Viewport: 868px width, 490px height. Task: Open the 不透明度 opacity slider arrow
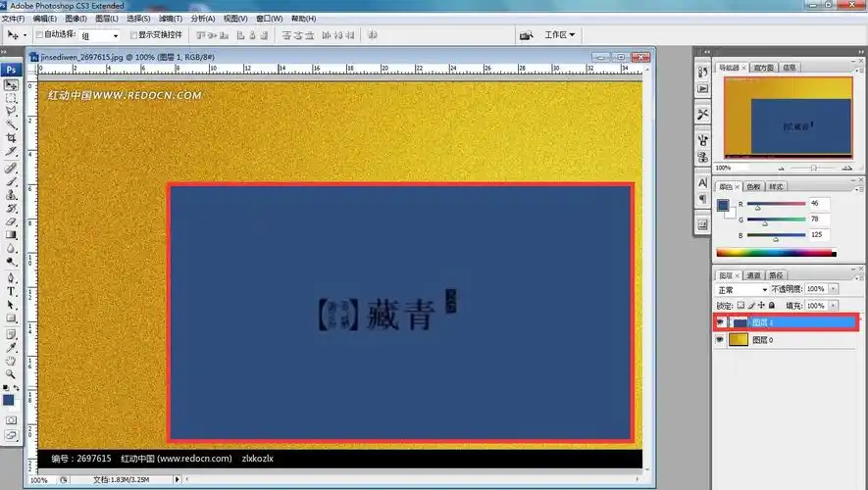point(833,289)
